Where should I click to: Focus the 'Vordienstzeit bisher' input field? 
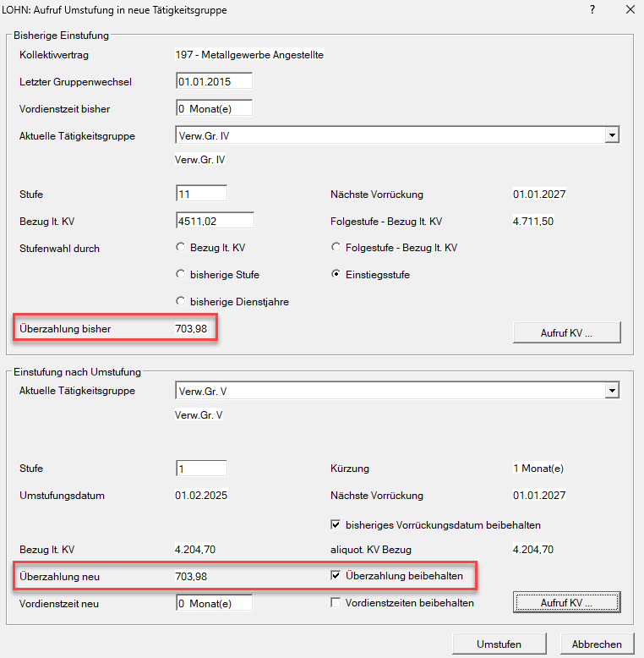coord(214,109)
